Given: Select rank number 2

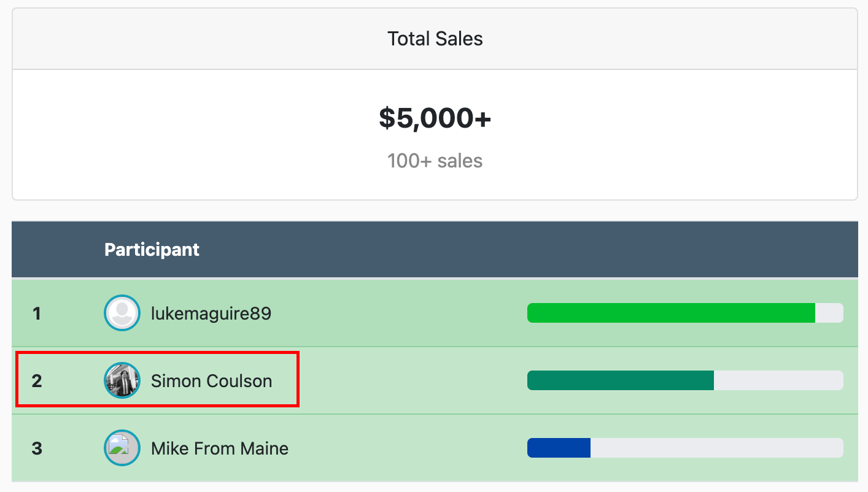Looking at the screenshot, I should 37,381.
